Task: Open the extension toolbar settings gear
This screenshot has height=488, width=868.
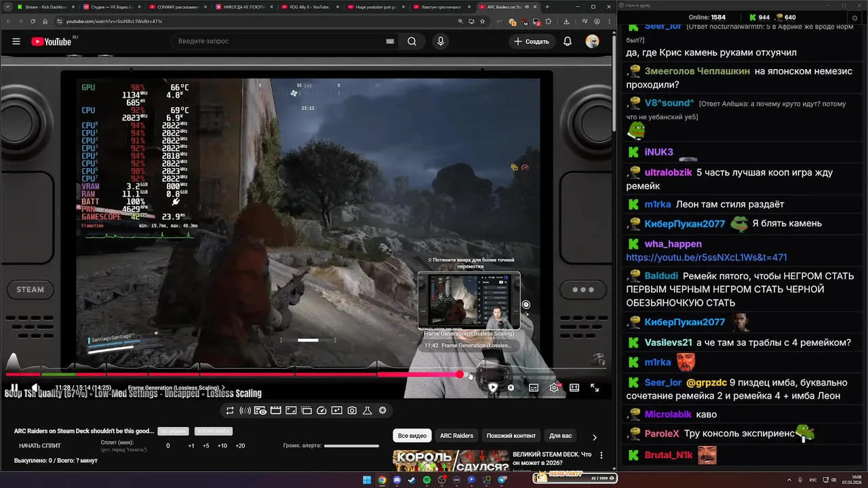Action: point(382,410)
